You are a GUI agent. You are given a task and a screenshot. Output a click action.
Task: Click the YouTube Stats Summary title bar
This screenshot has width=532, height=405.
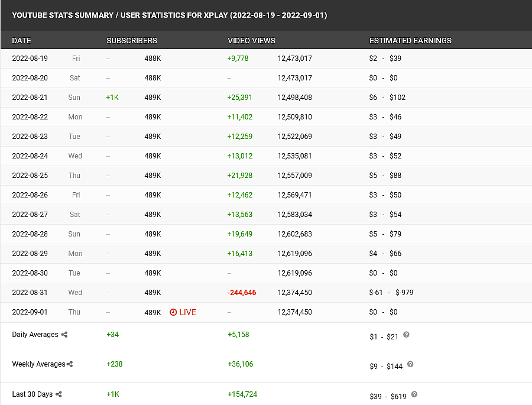click(169, 15)
